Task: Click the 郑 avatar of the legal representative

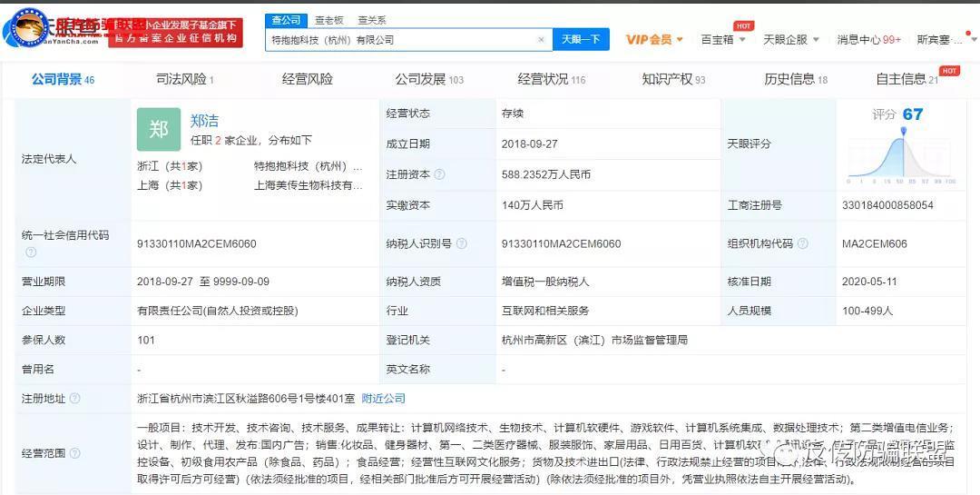Action: click(x=159, y=129)
